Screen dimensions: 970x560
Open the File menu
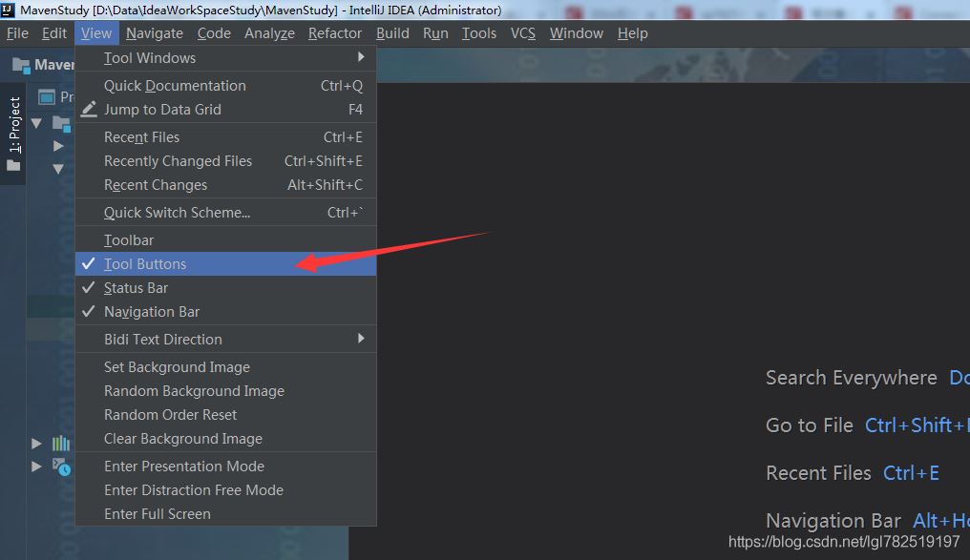[17, 33]
